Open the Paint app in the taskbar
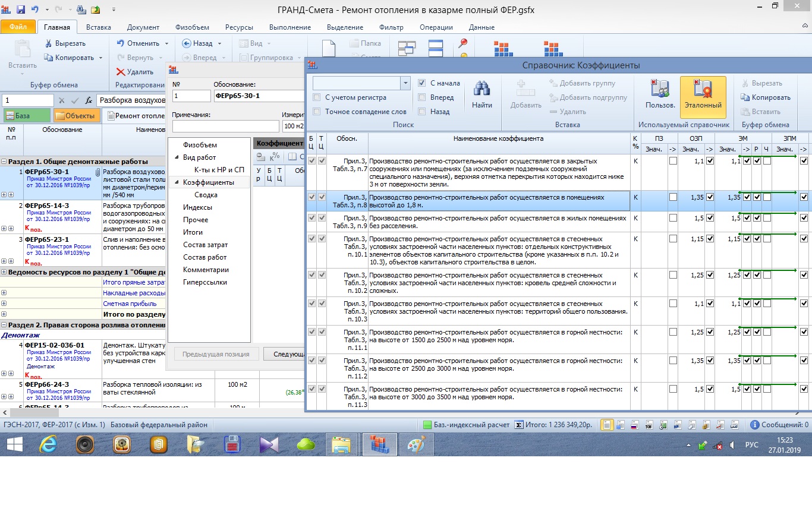The image size is (812, 505). 416,444
